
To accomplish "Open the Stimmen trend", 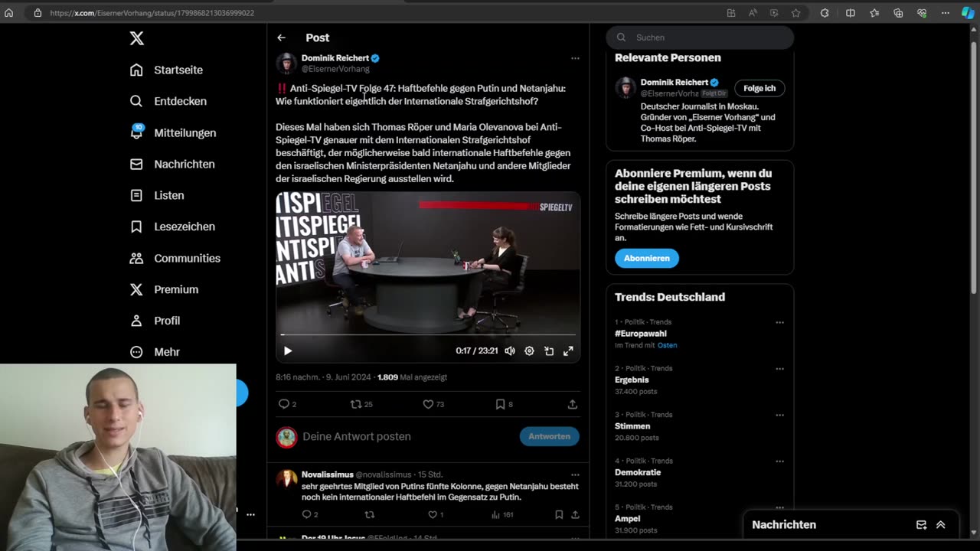I will click(x=632, y=426).
